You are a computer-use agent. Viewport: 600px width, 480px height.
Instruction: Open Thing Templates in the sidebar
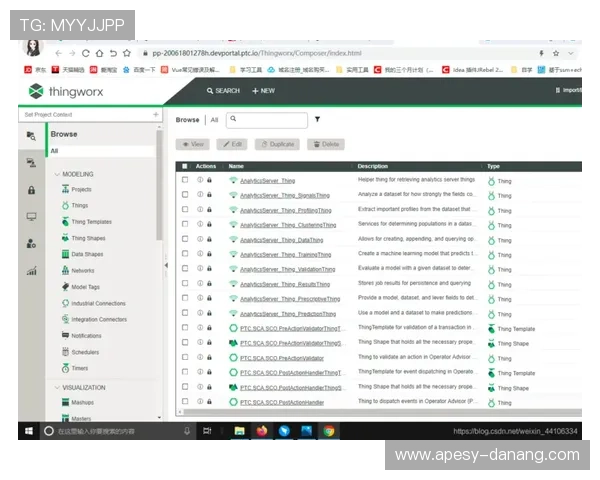point(91,222)
